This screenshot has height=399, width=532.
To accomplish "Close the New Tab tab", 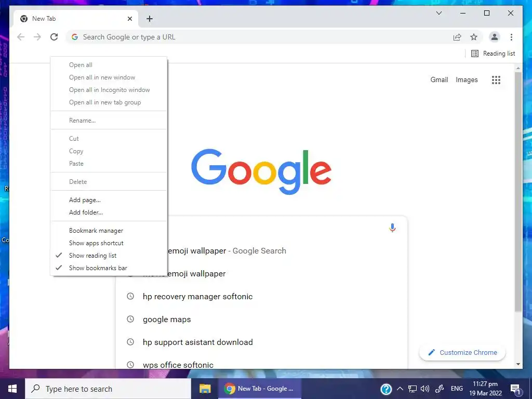I will tap(129, 19).
